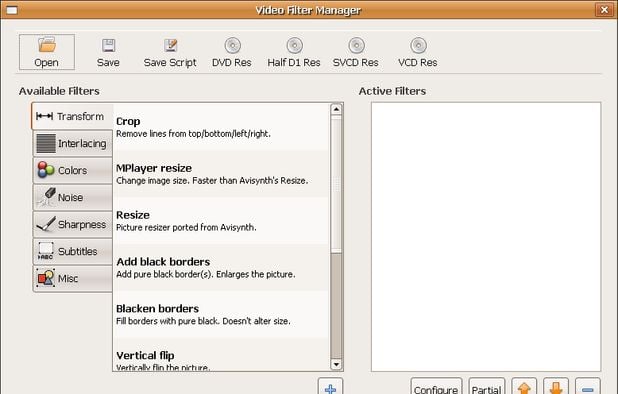Switch to the Colors filter category

pos(73,171)
